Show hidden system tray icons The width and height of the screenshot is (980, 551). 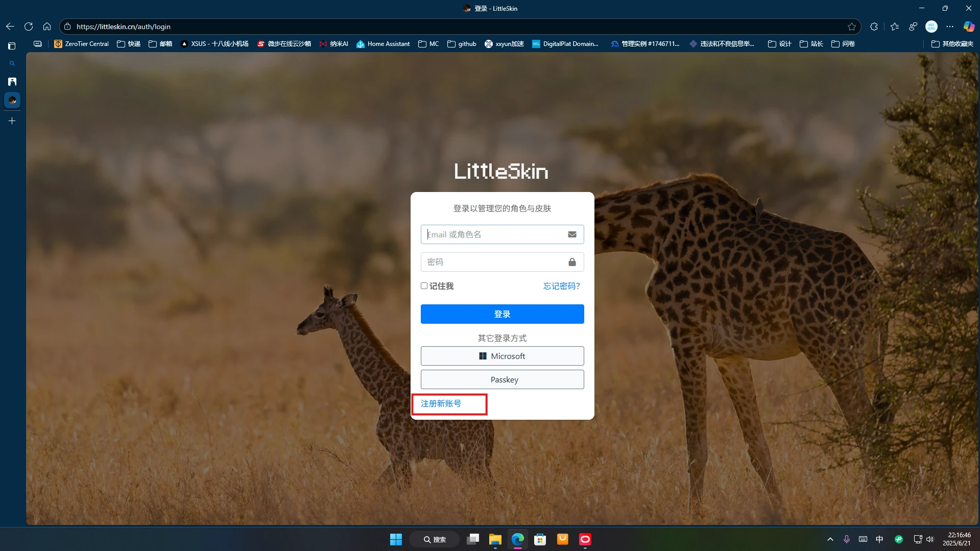click(x=830, y=539)
